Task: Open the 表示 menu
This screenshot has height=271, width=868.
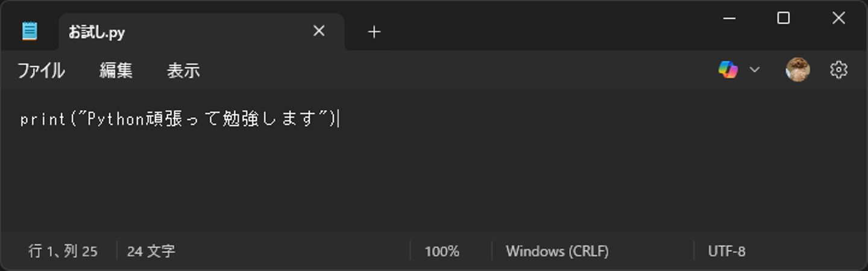Action: tap(183, 71)
